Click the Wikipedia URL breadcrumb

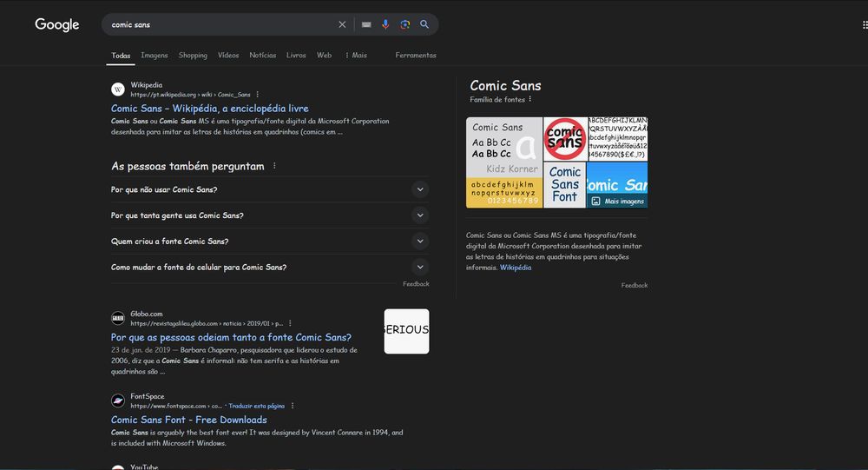[x=190, y=95]
